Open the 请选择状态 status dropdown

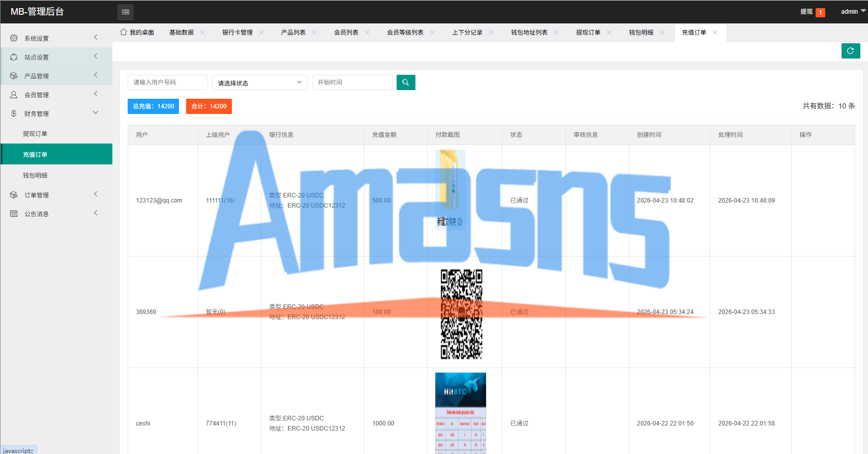point(260,82)
